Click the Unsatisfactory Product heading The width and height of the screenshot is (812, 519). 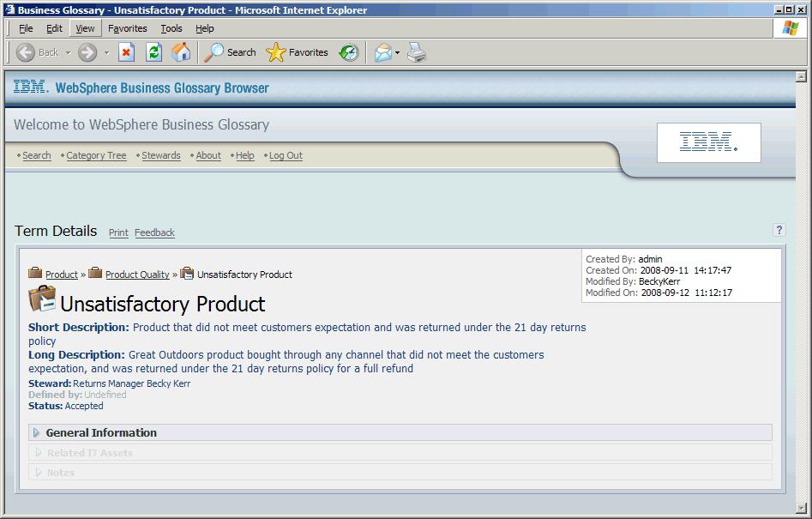click(x=163, y=304)
